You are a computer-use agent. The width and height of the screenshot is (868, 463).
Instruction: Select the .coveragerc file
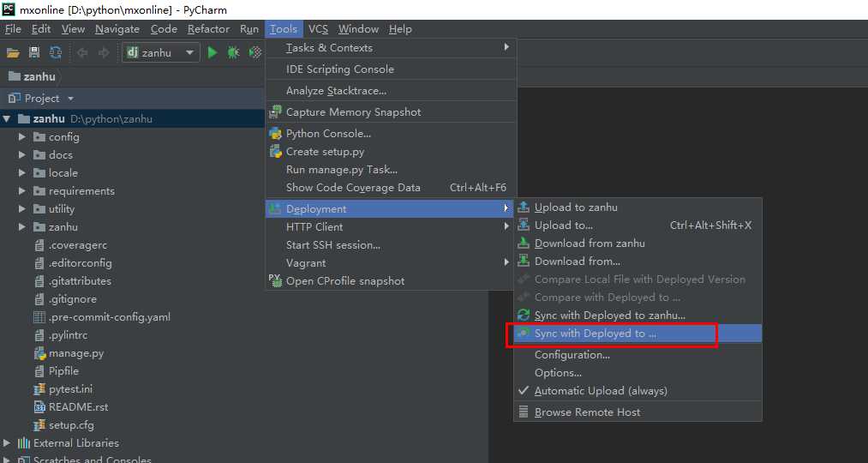coord(78,245)
